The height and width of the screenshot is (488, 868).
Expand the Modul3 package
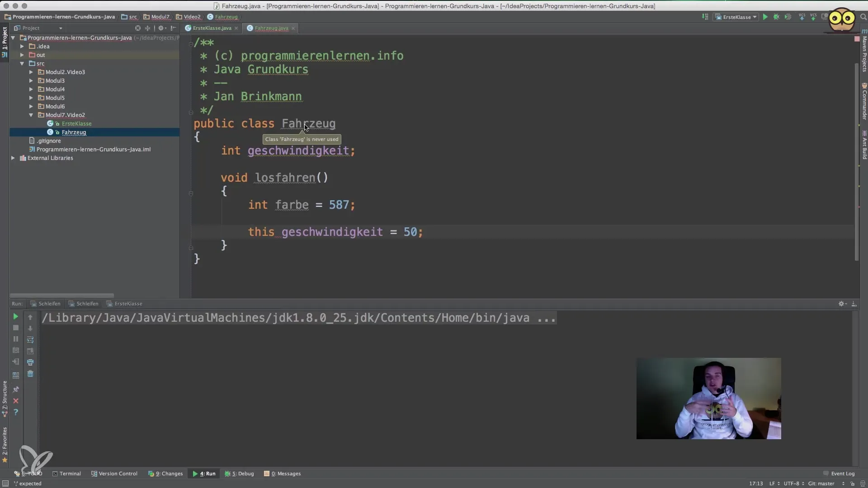31,81
